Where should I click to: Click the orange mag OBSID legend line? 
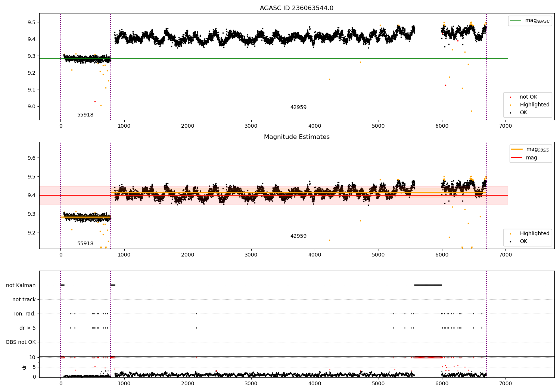517,149
